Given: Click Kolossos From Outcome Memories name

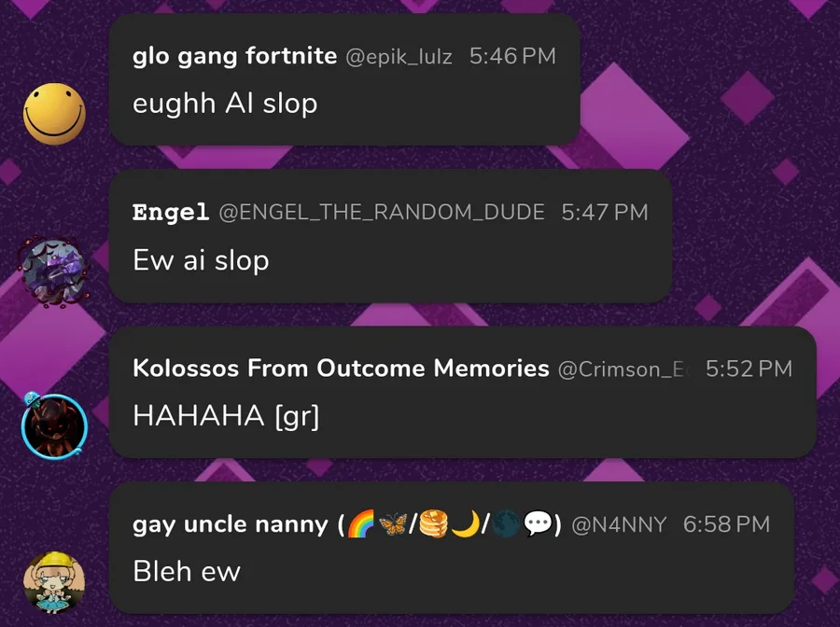Looking at the screenshot, I should click(x=341, y=369).
